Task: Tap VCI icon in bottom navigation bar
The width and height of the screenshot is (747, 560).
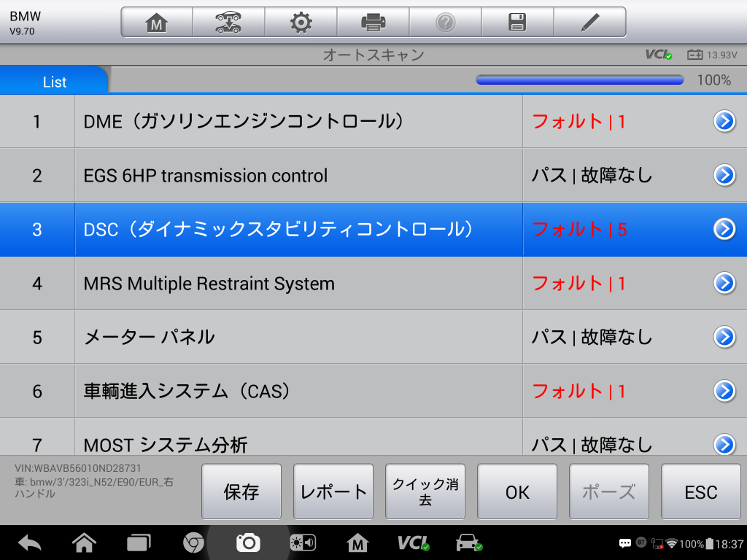Action: tap(414, 542)
